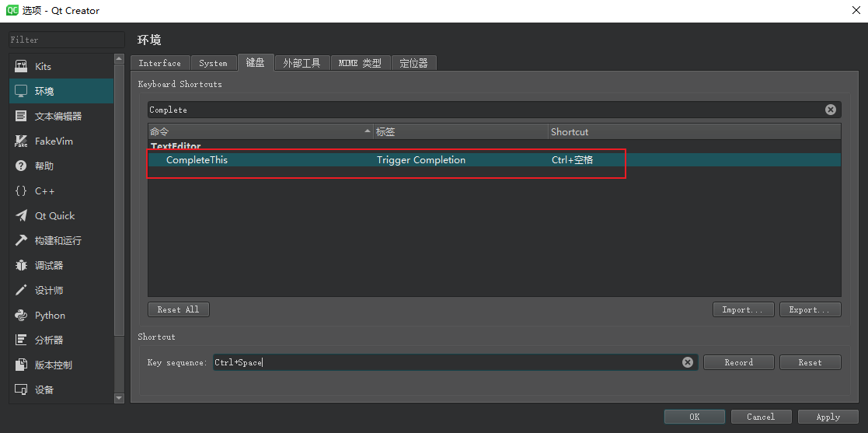The image size is (868, 433).
Task: Click the sidebar scroll up arrow
Action: [119, 58]
